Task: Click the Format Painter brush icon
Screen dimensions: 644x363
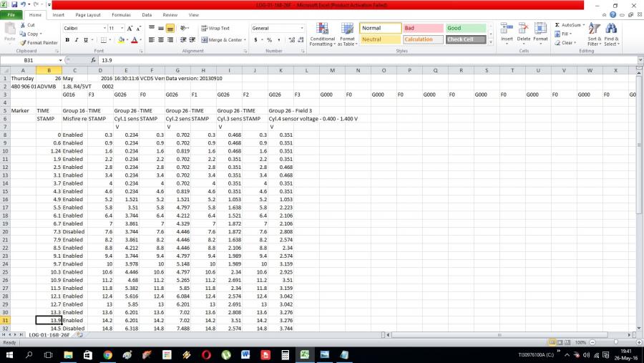Action: pyautogui.click(x=24, y=43)
